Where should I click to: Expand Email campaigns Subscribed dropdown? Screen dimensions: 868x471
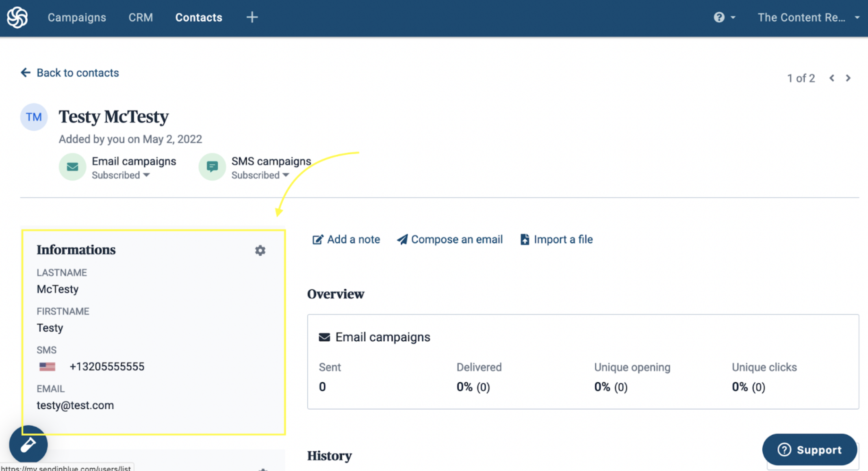[x=121, y=175]
